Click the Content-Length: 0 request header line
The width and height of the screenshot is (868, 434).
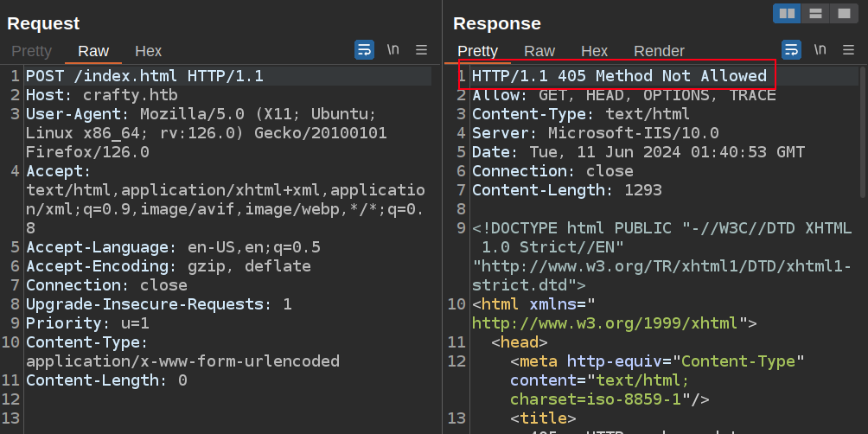(x=106, y=380)
